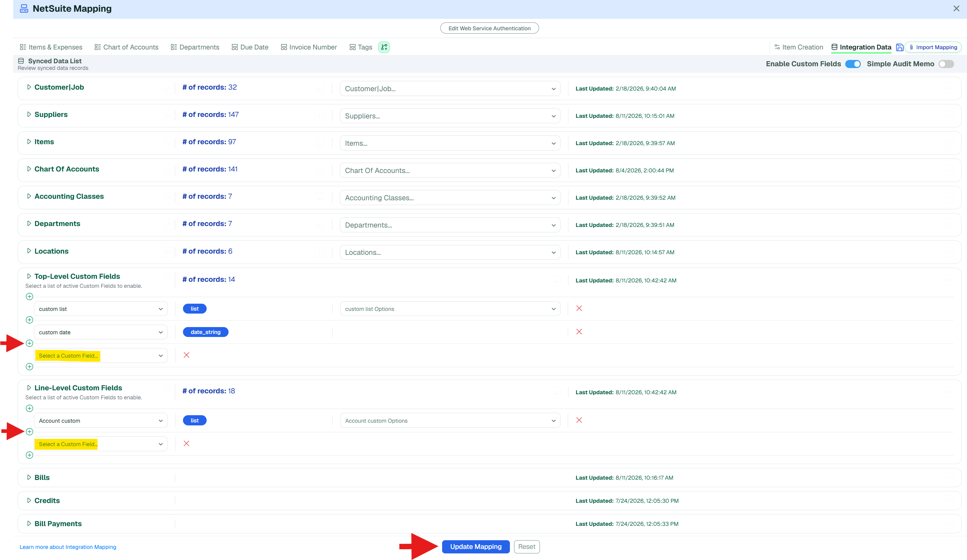The height and width of the screenshot is (560, 967).
Task: Click the Reset button
Action: [526, 547]
